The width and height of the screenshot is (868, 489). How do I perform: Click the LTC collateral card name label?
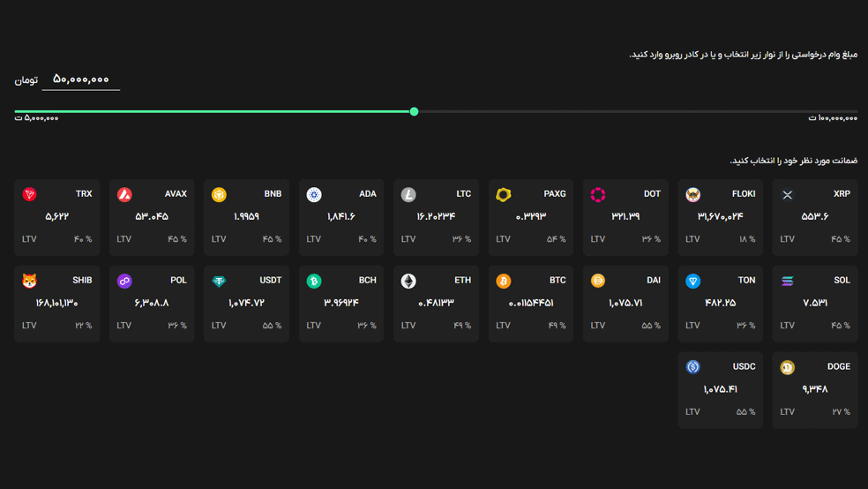pyautogui.click(x=463, y=194)
